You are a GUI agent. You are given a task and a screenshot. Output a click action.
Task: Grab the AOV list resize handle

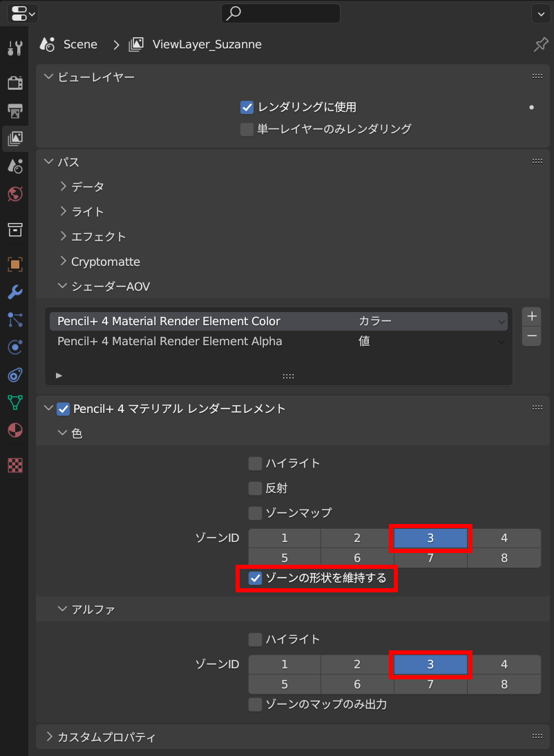(x=288, y=376)
